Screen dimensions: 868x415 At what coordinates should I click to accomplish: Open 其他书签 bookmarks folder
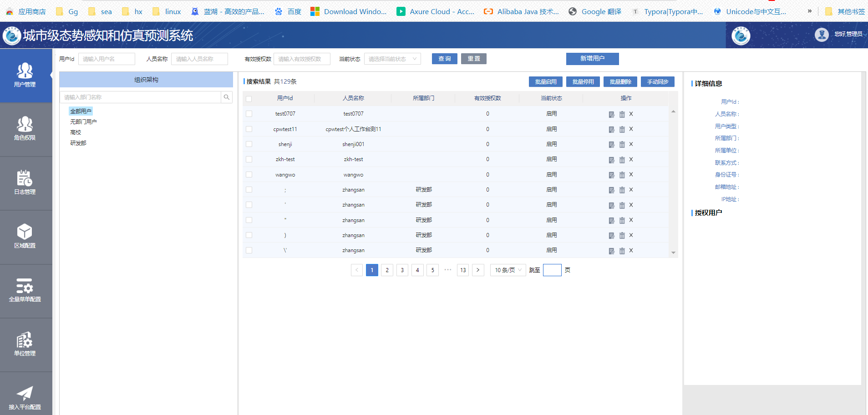click(x=845, y=11)
